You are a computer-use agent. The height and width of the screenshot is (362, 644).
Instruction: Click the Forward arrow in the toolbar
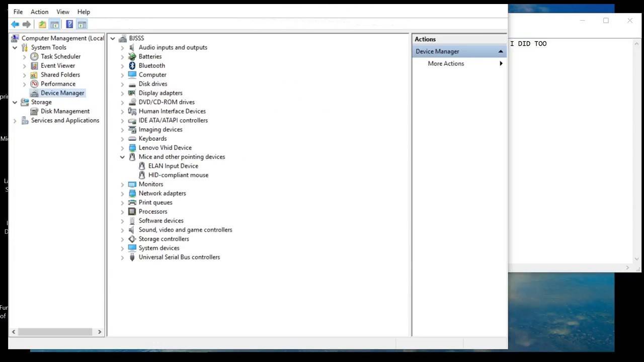tap(27, 24)
